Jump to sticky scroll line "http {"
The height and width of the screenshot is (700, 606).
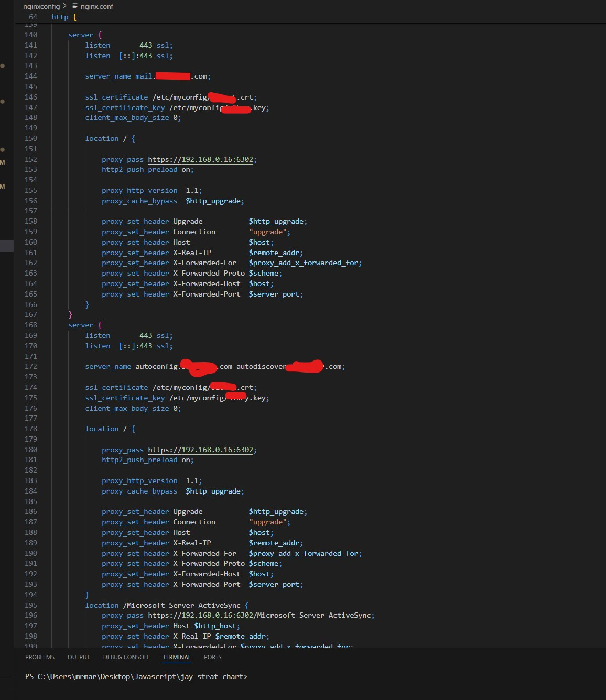pyautogui.click(x=64, y=17)
